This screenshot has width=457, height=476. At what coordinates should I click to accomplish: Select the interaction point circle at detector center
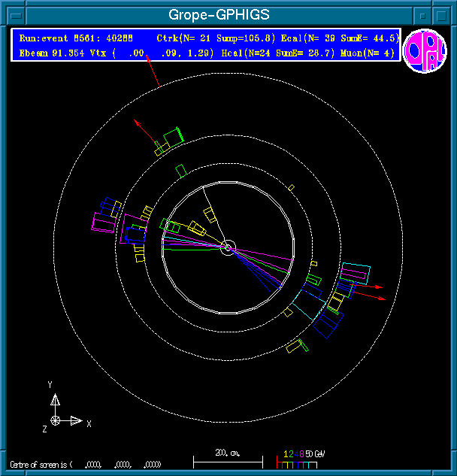coord(228,247)
